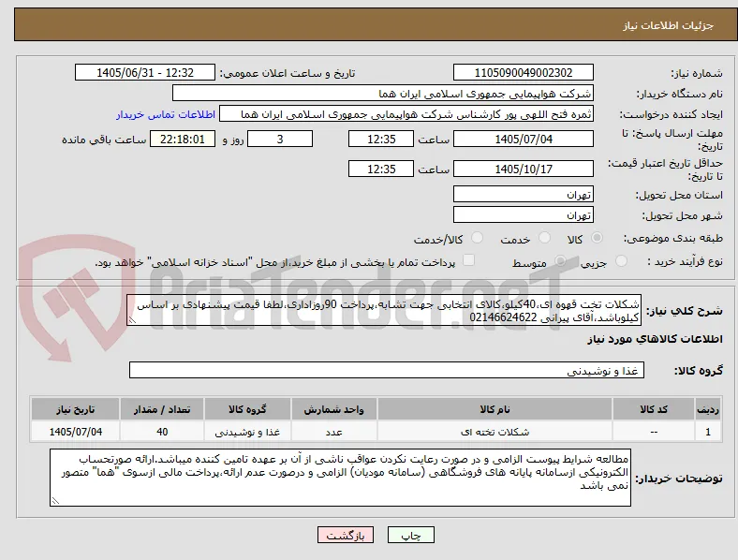Click the 1405/07/04 date cell in table
The height and width of the screenshot is (560, 738).
[75, 432]
